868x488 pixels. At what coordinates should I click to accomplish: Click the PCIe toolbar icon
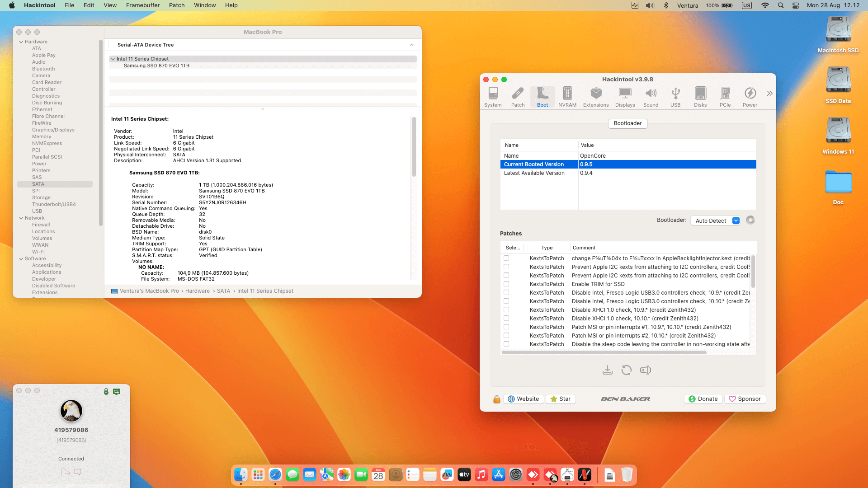tap(725, 96)
